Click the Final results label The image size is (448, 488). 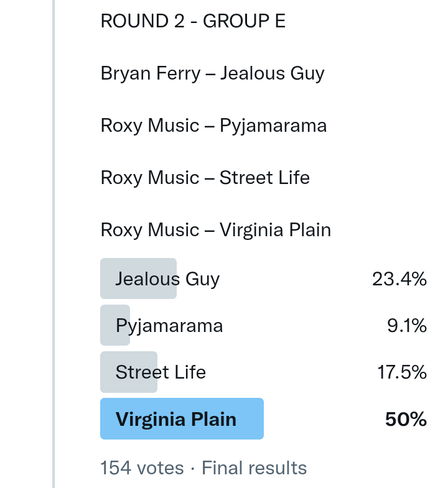[x=254, y=467]
